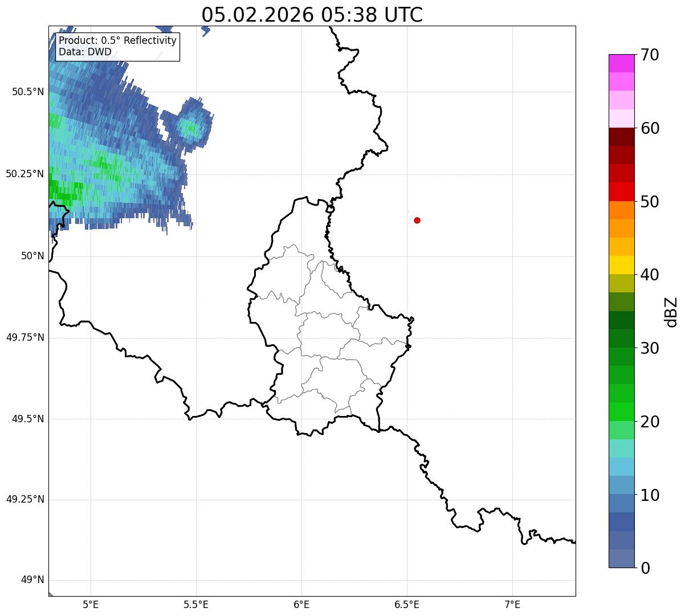Image resolution: width=685 pixels, height=616 pixels.
Task: Click the 5°E longitude label
Action: pos(91,605)
